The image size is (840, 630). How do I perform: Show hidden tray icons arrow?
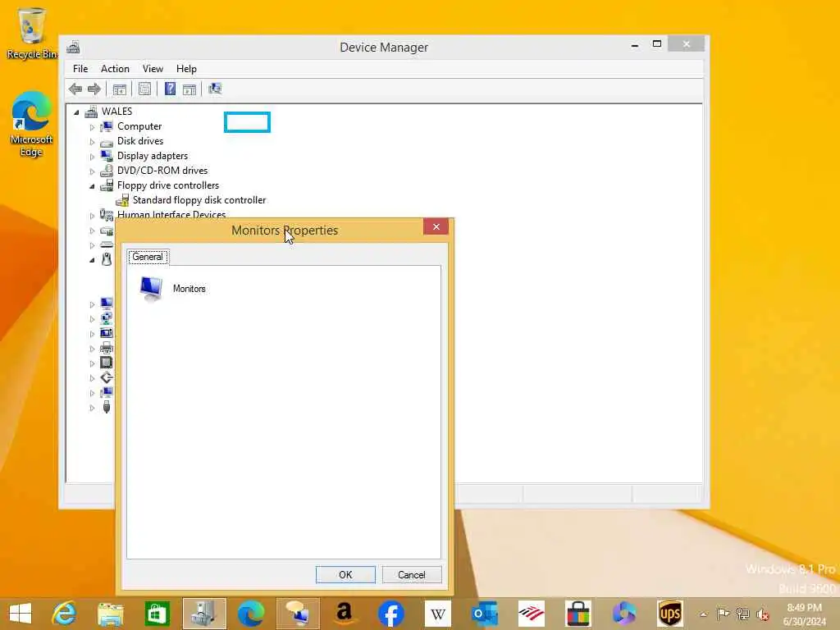tap(703, 614)
